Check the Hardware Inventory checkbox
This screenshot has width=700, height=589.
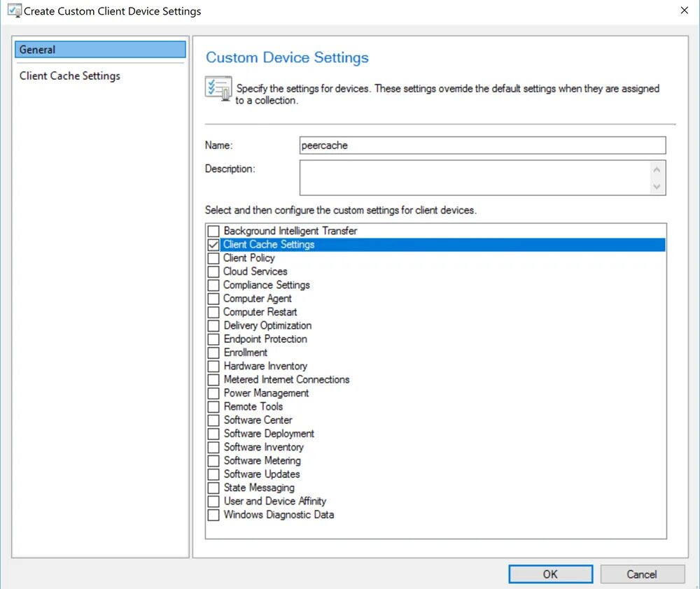[x=213, y=366]
